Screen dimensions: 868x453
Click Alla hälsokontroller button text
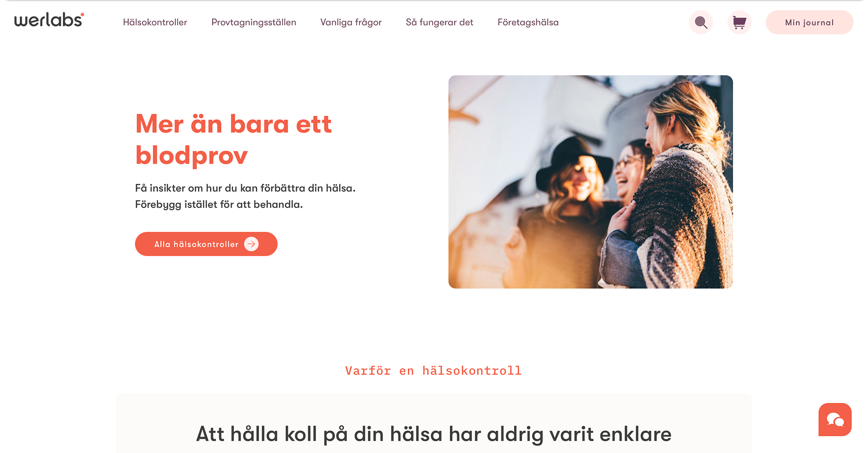coord(196,244)
